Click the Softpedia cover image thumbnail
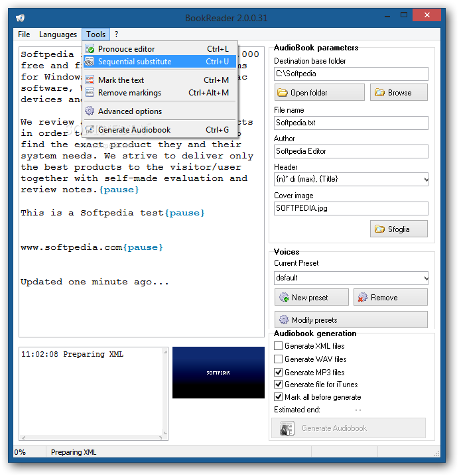This screenshot has height=476, width=459. (x=218, y=373)
